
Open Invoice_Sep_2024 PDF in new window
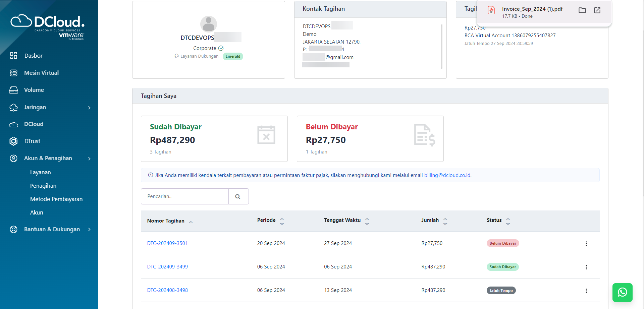[597, 10]
